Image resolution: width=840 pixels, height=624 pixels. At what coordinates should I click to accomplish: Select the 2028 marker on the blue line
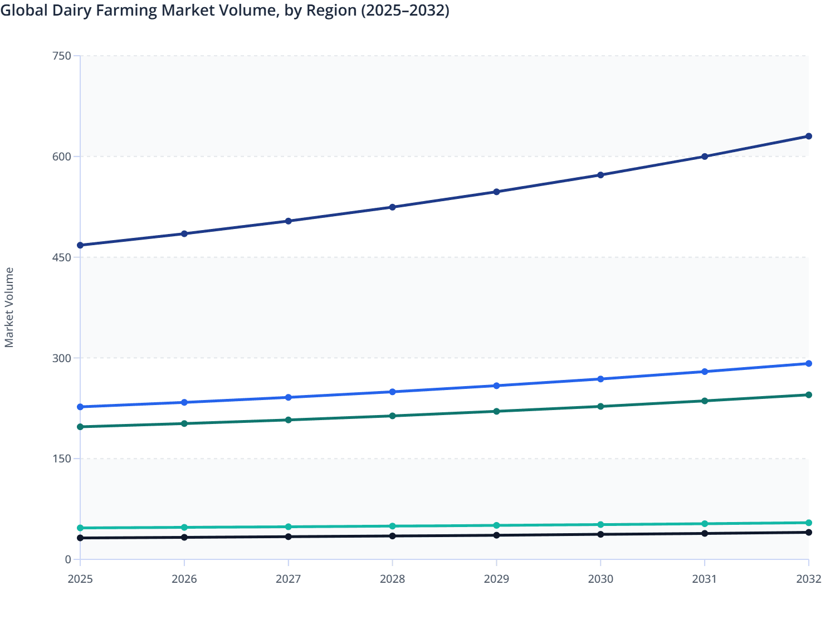tap(393, 392)
